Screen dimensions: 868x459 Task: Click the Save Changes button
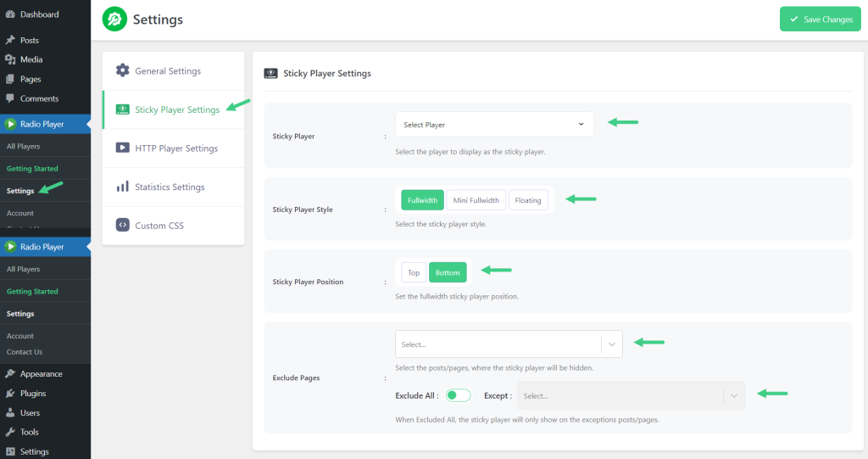tap(820, 19)
